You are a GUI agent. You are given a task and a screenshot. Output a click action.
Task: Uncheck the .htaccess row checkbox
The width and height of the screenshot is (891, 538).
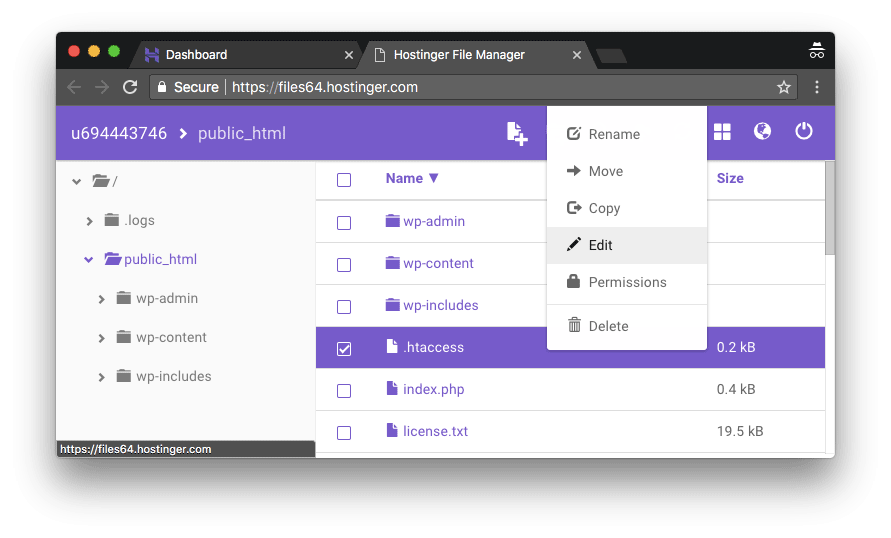(x=344, y=349)
